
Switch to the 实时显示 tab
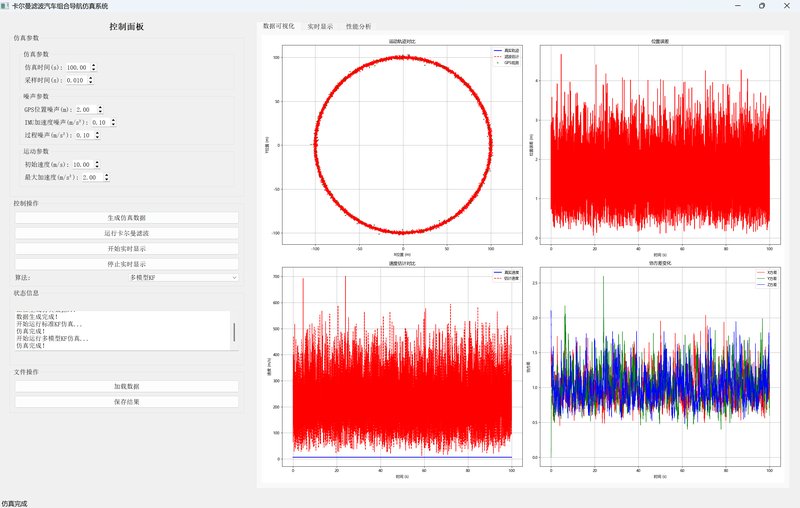[x=320, y=26]
